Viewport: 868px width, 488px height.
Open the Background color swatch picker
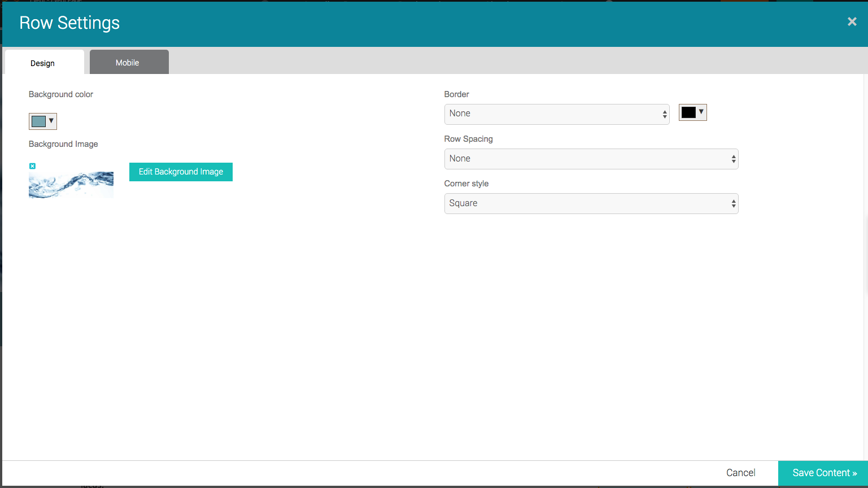tap(43, 121)
